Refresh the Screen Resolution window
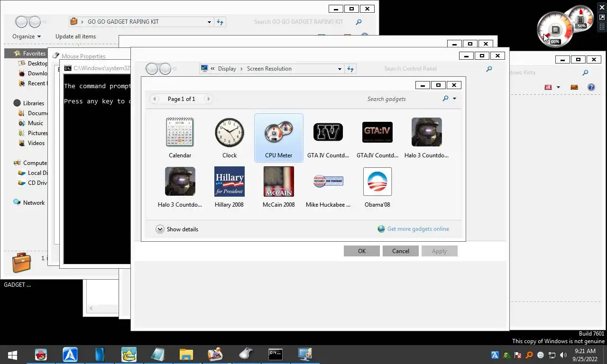This screenshot has width=607, height=364. pos(350,69)
